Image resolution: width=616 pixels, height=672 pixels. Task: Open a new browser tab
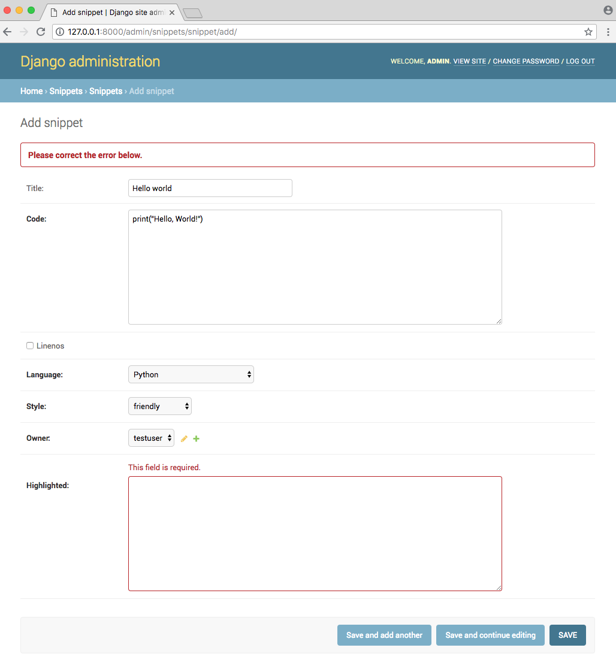(x=192, y=13)
